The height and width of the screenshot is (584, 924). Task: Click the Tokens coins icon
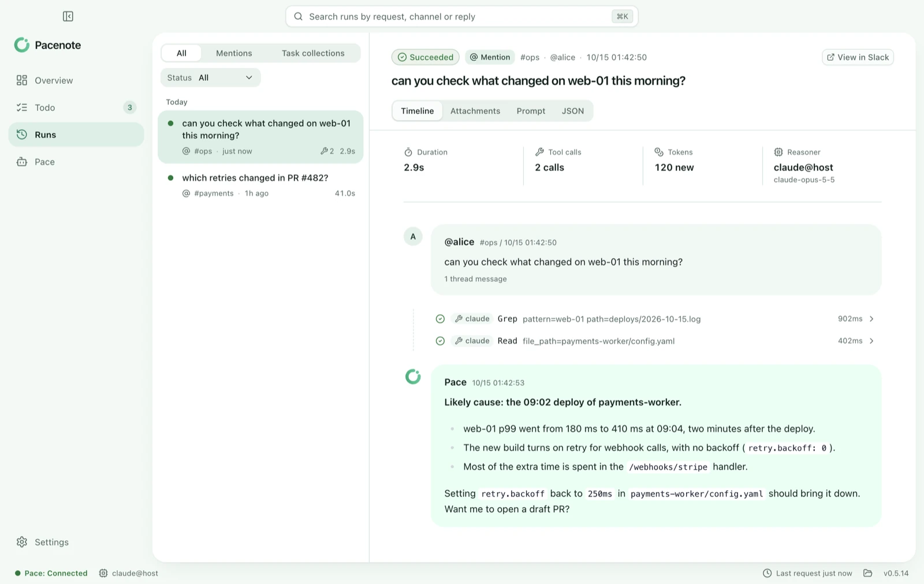(659, 152)
